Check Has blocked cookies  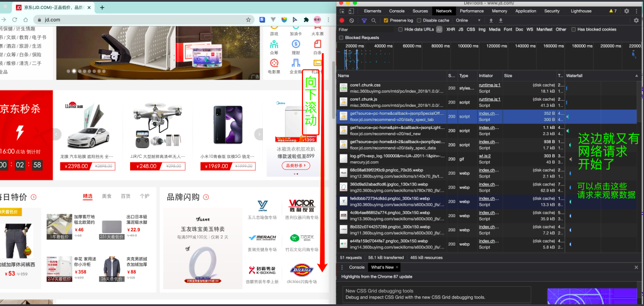[x=573, y=29]
